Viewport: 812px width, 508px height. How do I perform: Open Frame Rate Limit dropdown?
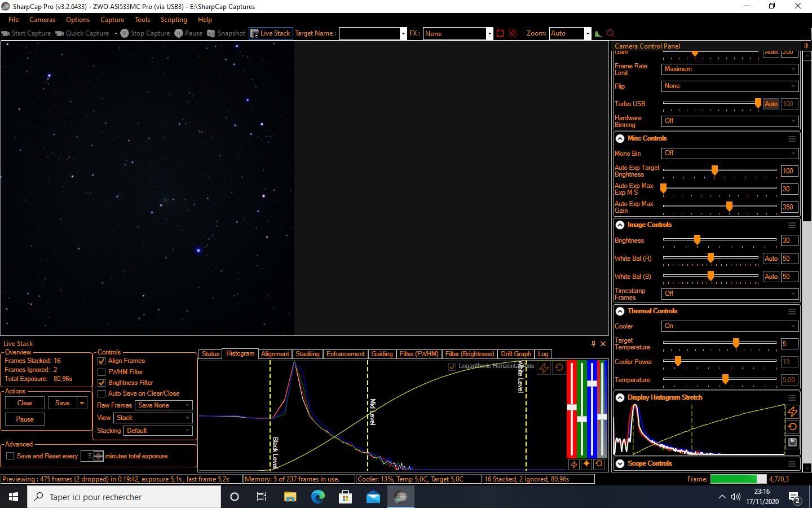[730, 69]
